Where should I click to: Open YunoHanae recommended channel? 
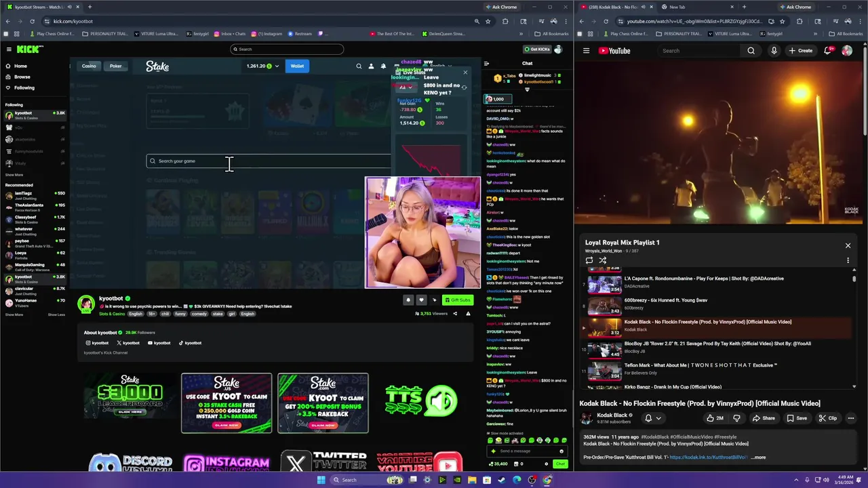[34, 302]
